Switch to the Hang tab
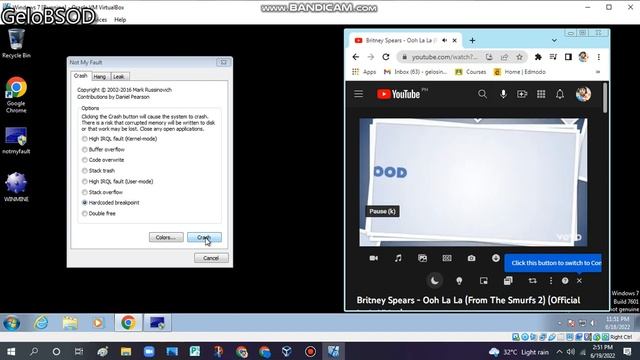Screen dimensions: 640x360 click(100, 77)
